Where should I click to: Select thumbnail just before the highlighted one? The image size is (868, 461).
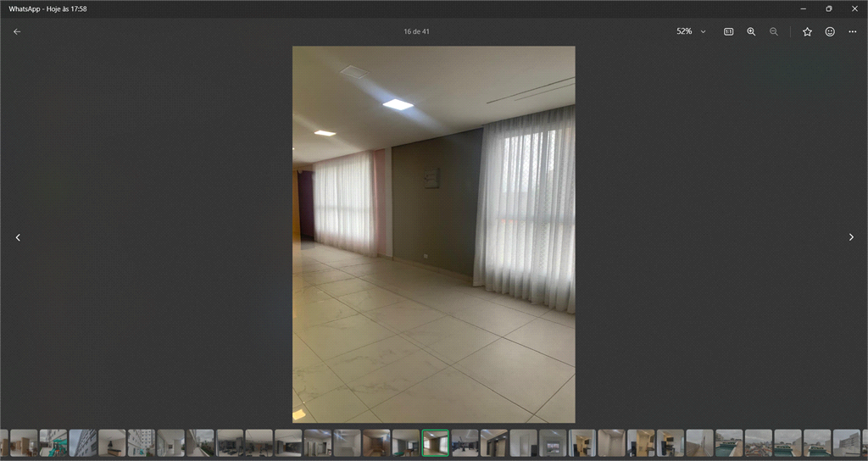point(406,442)
